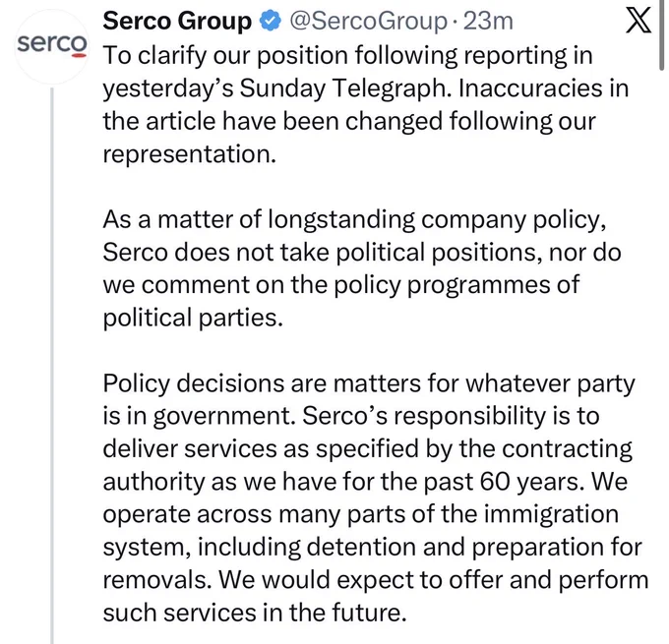The height and width of the screenshot is (644, 669).
Task: Click the "As a matter of longstanding" line
Action: [354, 220]
